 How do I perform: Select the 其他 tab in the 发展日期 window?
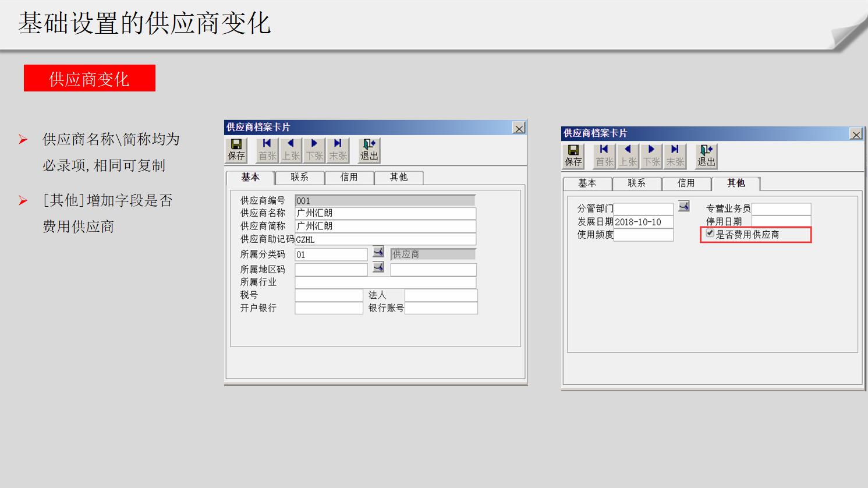736,183
